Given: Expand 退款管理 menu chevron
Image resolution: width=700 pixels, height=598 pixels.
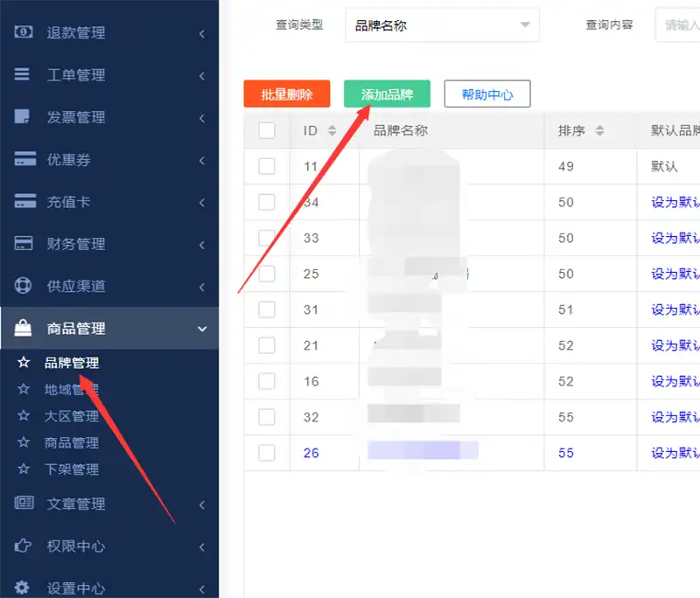Looking at the screenshot, I should (202, 33).
